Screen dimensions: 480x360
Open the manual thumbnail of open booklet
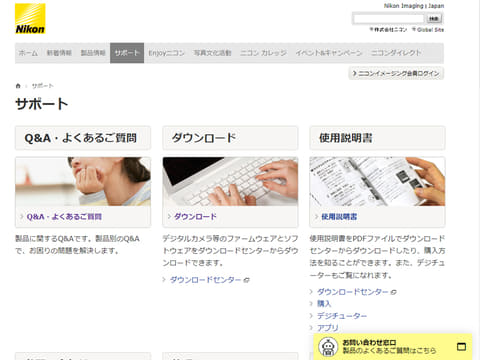click(x=377, y=181)
